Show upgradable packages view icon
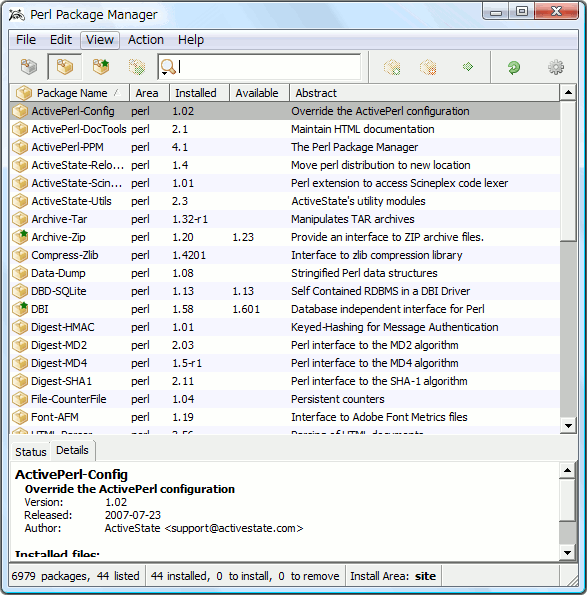This screenshot has width=587, height=595. coord(101,67)
